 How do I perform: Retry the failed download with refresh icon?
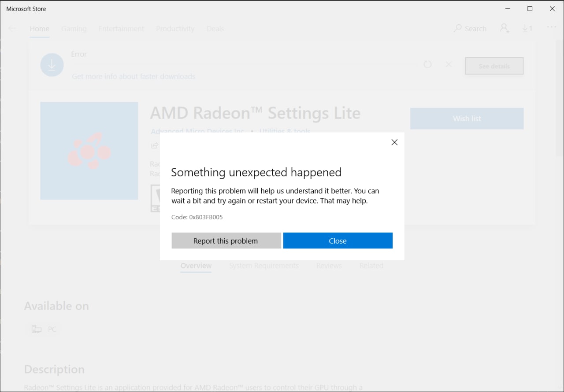click(427, 64)
